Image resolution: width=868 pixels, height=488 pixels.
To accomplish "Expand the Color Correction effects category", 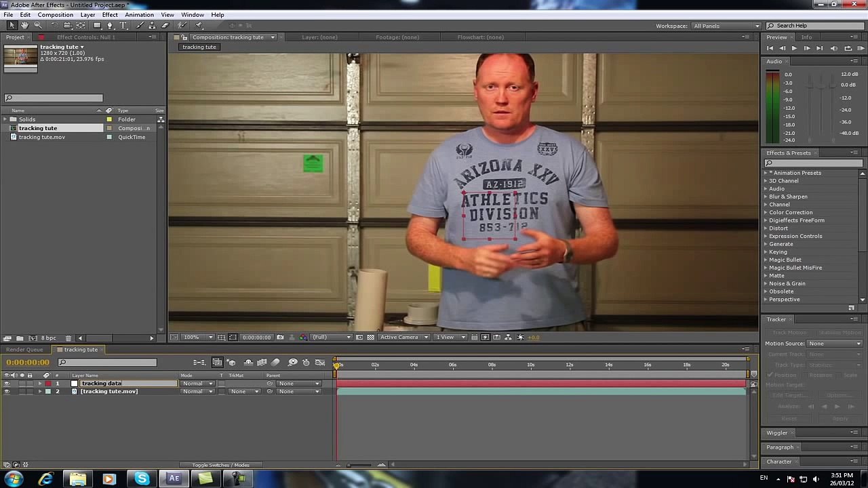I will [766, 213].
